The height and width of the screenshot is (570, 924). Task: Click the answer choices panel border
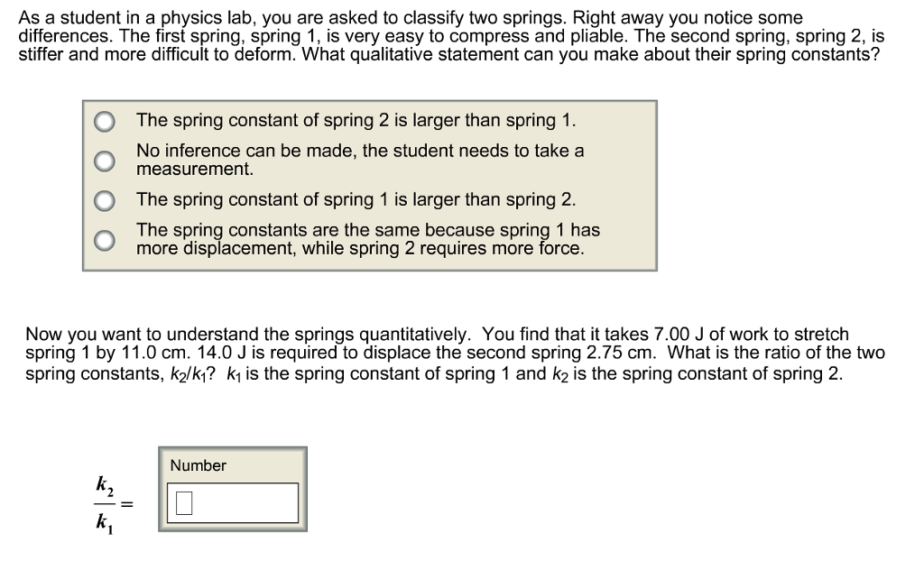[367, 102]
